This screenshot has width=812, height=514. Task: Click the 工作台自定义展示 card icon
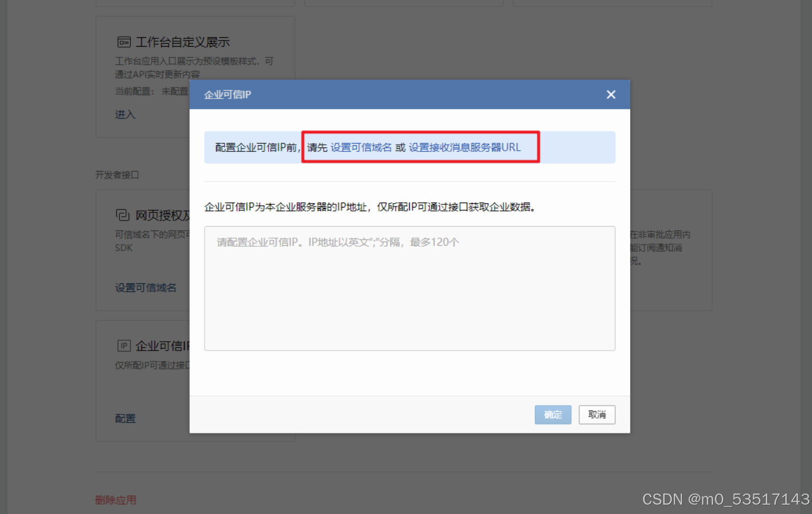[x=124, y=42]
